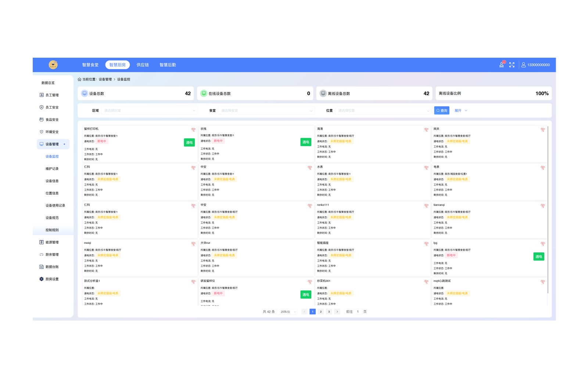This screenshot has height=382, width=588.
Task: Click the 能源管理 sidebar icon
Action: coord(42,242)
